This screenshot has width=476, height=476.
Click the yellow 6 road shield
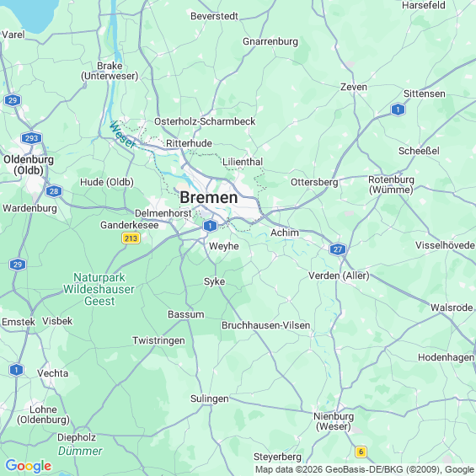coord(361,452)
